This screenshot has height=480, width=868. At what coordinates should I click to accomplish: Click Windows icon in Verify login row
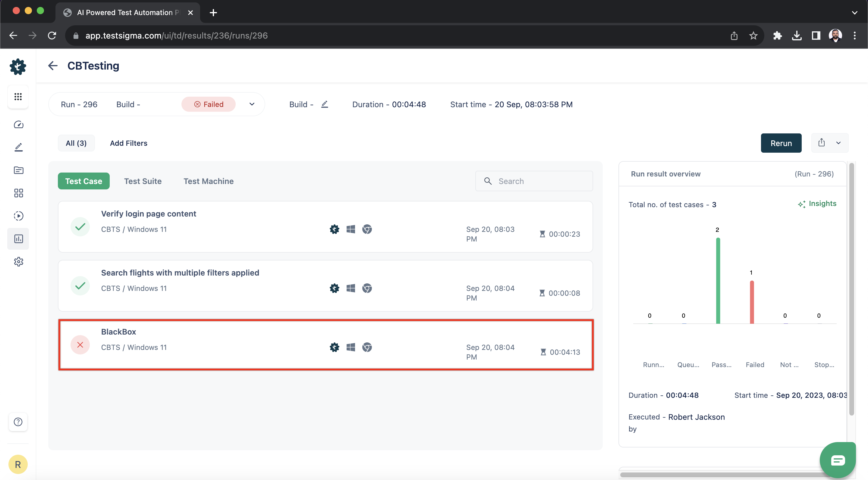[351, 229]
